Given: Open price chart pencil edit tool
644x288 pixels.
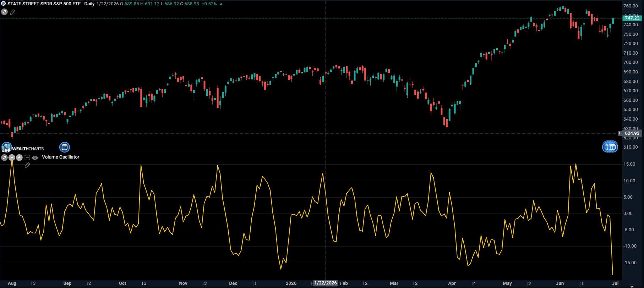Looking at the screenshot, I should click(x=13, y=12).
